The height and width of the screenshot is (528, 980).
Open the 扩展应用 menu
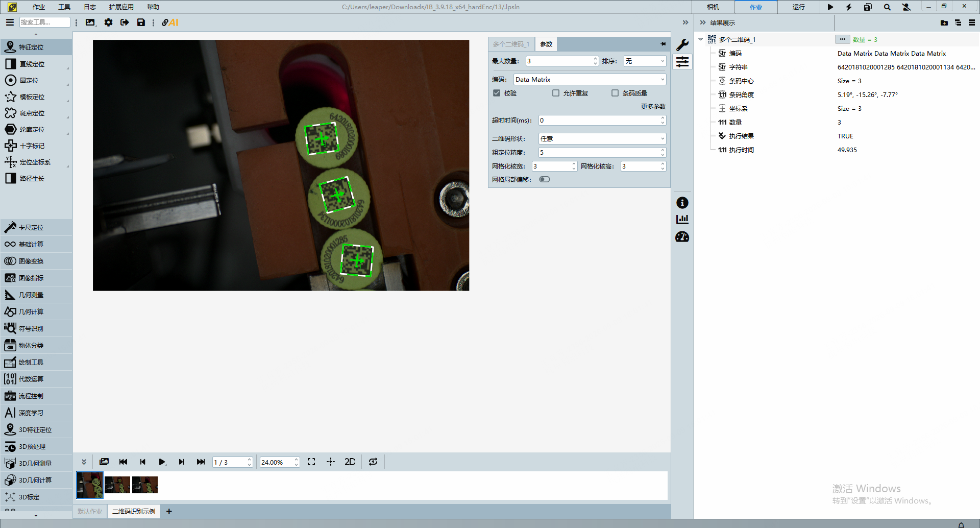coord(121,7)
